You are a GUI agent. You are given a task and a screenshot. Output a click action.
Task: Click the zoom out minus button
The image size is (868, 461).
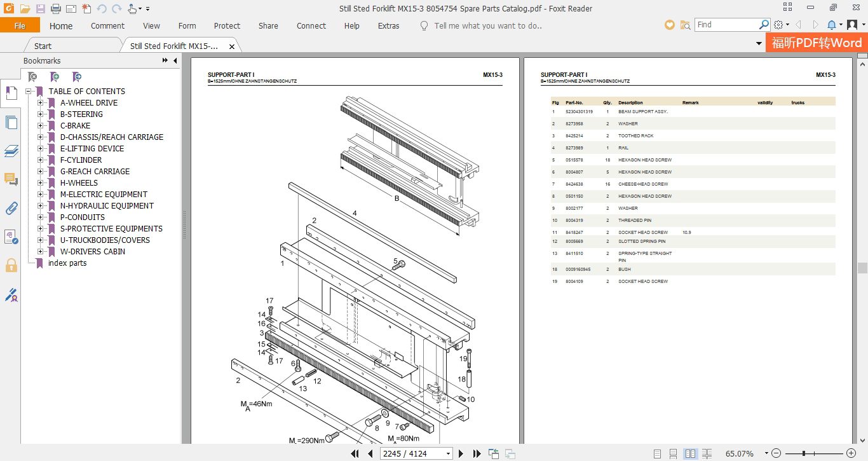pos(775,453)
